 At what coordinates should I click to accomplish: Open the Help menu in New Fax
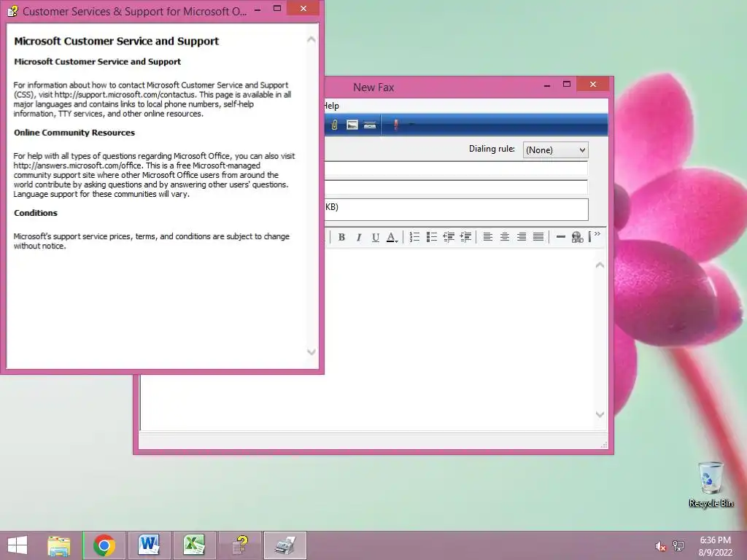pyautogui.click(x=332, y=106)
